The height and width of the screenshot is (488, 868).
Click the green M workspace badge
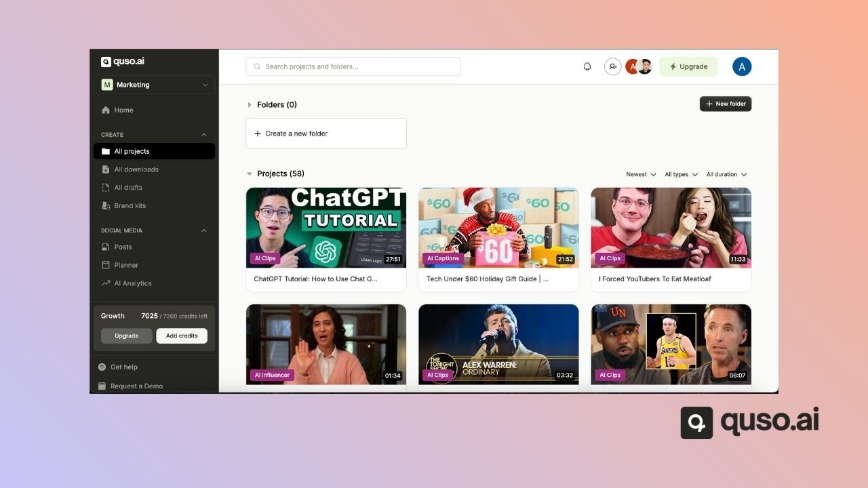106,85
